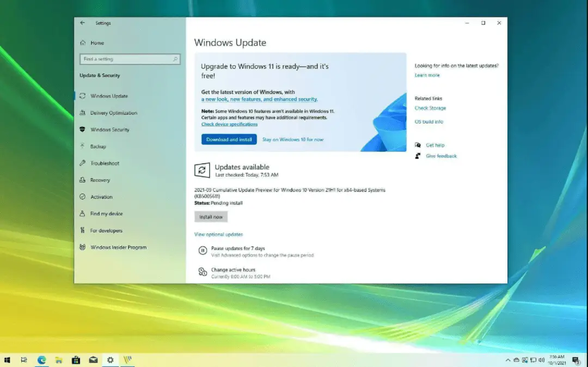
Task: Open Get help link
Action: point(435,145)
